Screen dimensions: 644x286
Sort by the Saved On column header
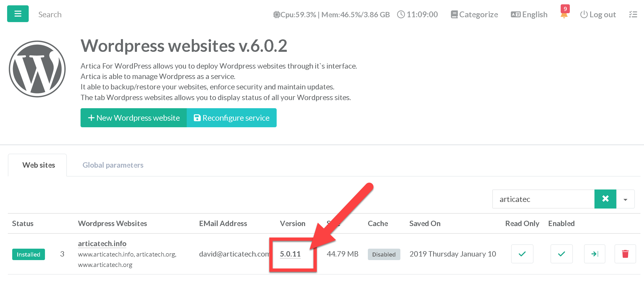tap(425, 224)
